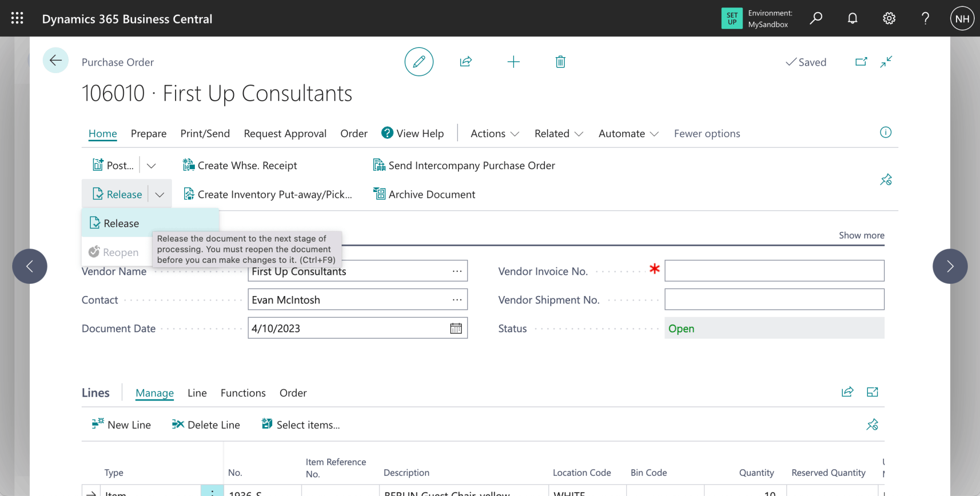Open the app launcher grid icon
The image size is (980, 496).
tap(17, 19)
